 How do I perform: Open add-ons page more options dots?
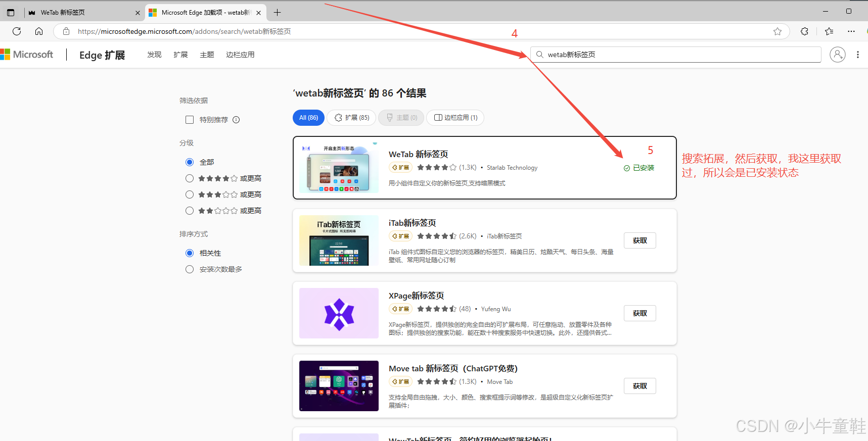tap(858, 55)
